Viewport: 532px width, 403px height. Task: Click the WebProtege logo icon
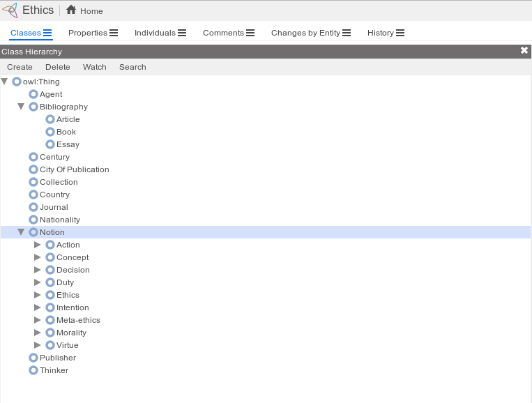(10, 10)
